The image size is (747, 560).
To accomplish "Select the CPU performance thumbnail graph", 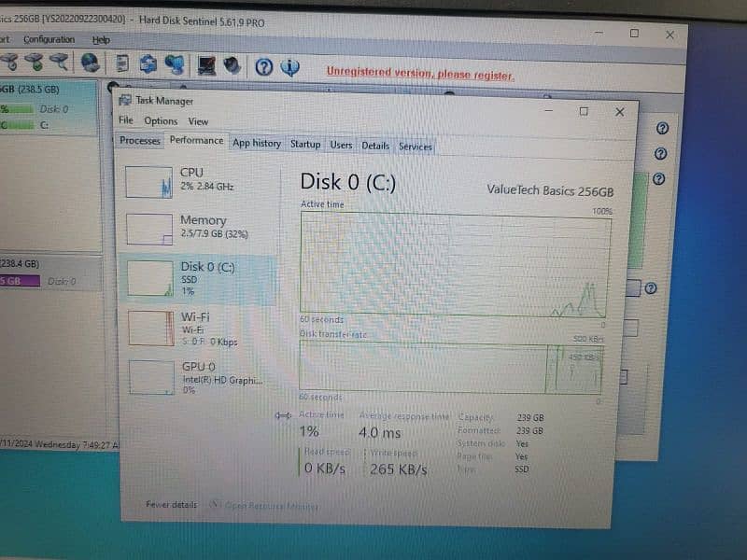I will click(148, 182).
